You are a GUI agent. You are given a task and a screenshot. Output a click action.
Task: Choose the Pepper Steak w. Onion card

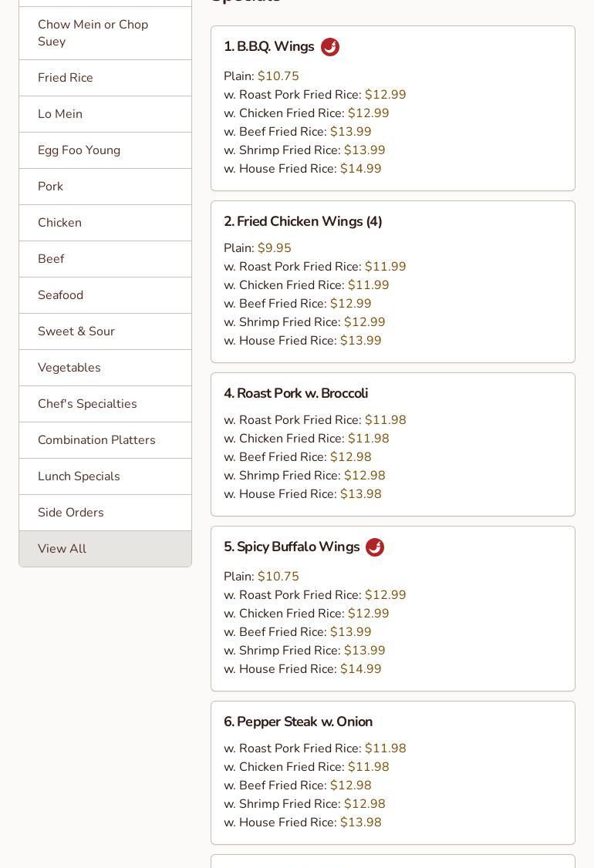299,722
